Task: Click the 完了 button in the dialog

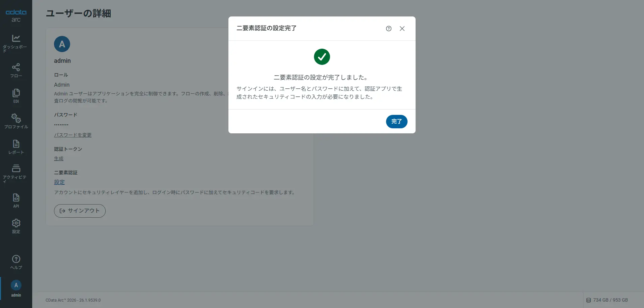Action: (x=396, y=122)
